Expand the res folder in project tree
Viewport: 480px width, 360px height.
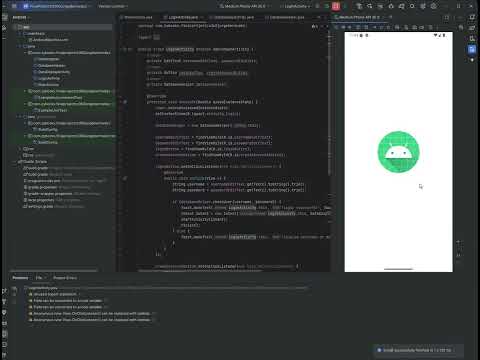click(x=20, y=149)
